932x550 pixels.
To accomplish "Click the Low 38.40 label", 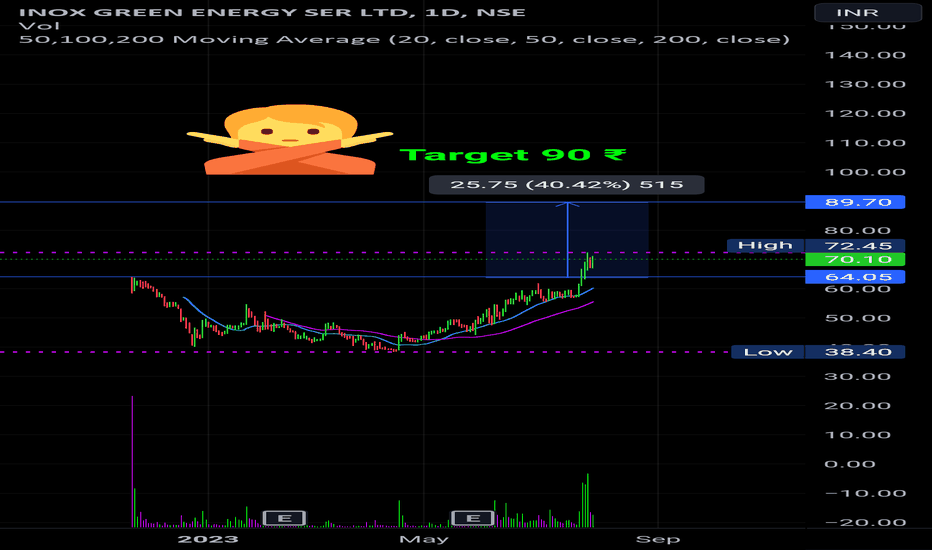I will (x=818, y=352).
